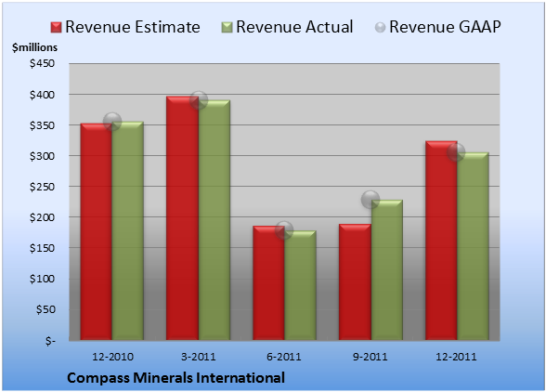Click the '9-2011' x-axis label
Screen dimensions: 546x392
point(370,357)
